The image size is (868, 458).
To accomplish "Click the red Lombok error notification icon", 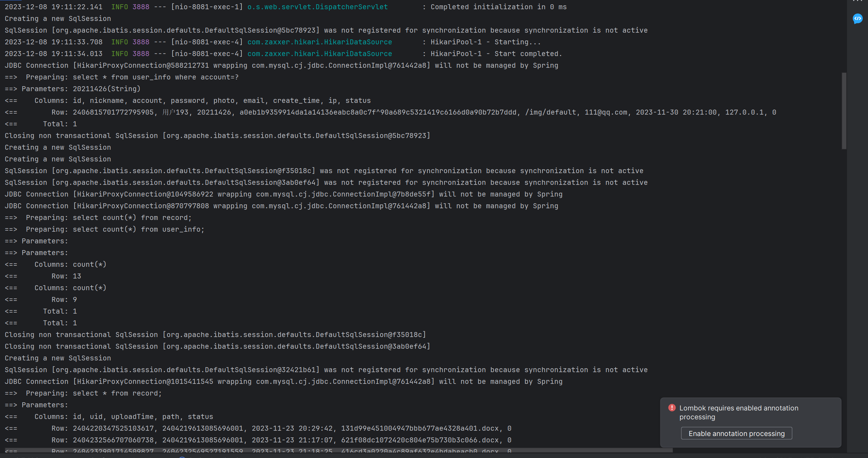I will (672, 408).
